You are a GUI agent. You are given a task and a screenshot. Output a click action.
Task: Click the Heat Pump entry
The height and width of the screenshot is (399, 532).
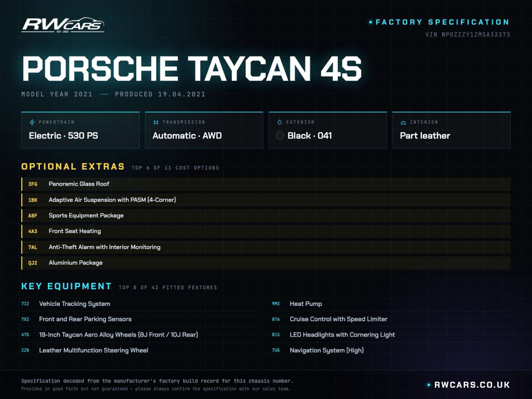point(391,304)
